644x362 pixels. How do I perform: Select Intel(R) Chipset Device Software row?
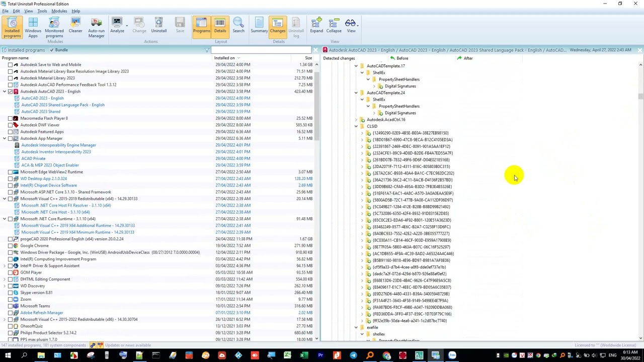pos(157,185)
